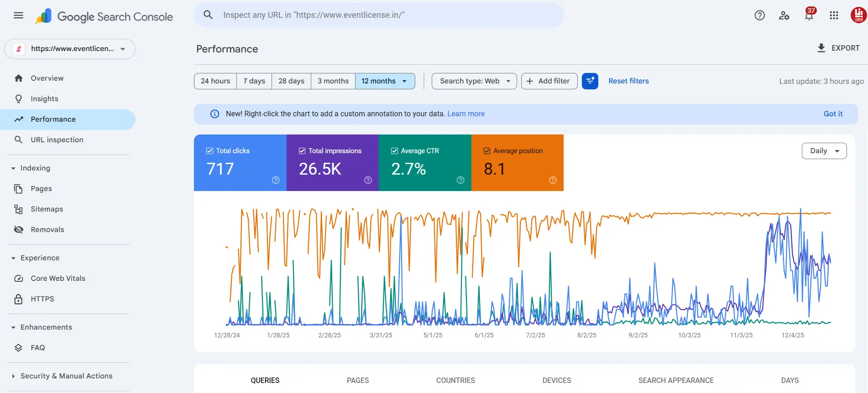Screen dimensions: 868x393
Task: Open the Google apps grid
Action: click(834, 16)
